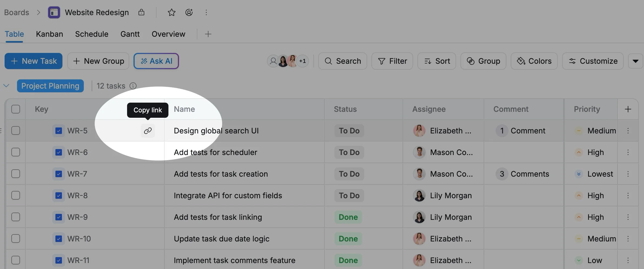
Task: Click the +1 additional members avatar
Action: coord(303,61)
